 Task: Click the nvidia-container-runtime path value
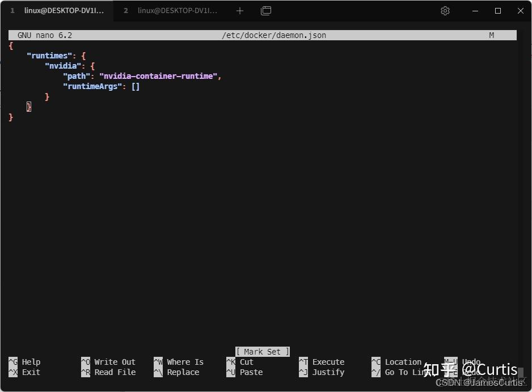coord(159,76)
